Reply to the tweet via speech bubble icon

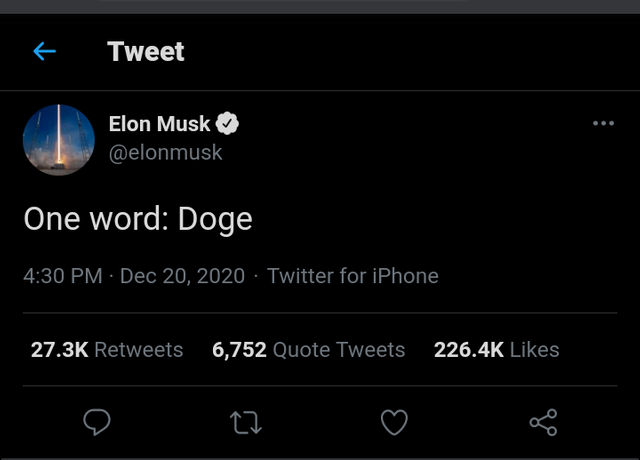point(96,423)
